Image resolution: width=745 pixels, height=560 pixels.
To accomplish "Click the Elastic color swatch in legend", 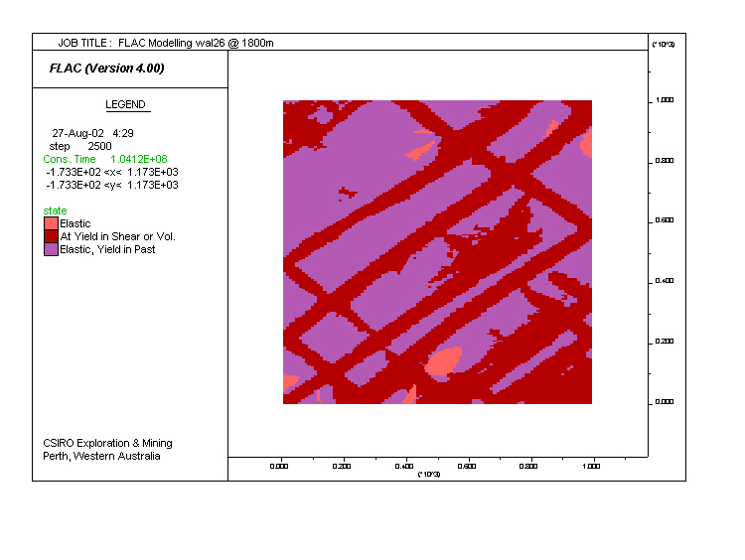I will click(51, 223).
